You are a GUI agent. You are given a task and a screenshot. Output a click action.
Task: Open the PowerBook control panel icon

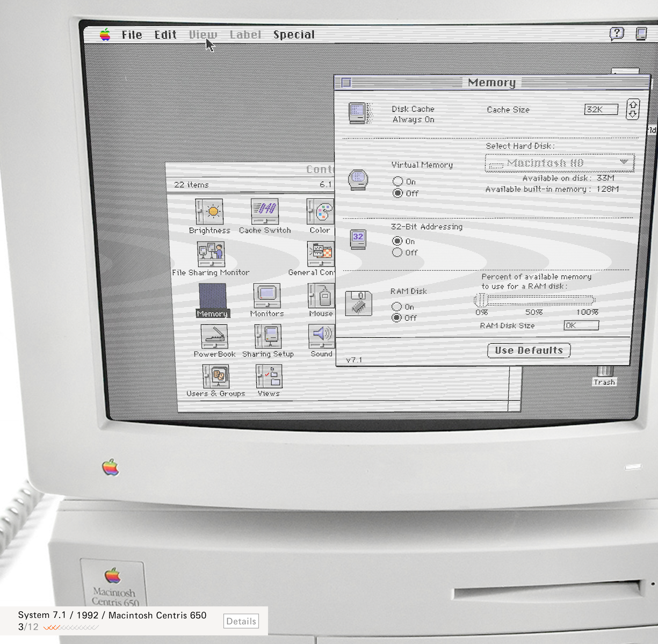214,337
